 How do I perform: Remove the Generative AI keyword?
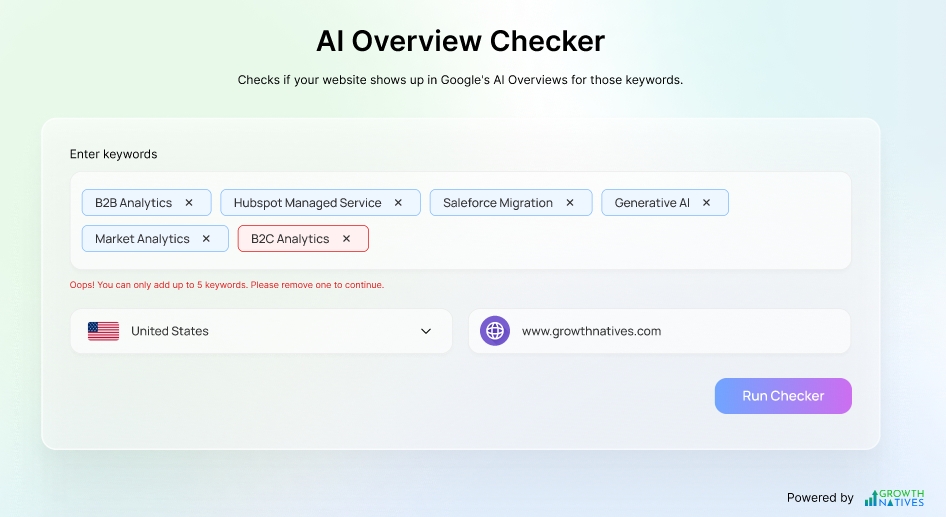[706, 203]
